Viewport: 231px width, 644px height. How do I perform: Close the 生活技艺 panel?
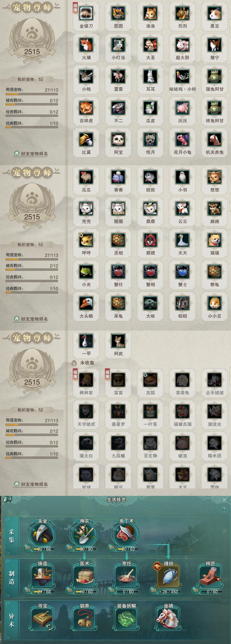[224, 500]
